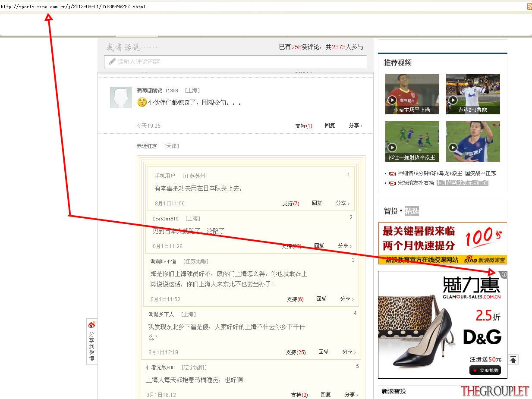Open username 仁者无敌800

pos(161,368)
